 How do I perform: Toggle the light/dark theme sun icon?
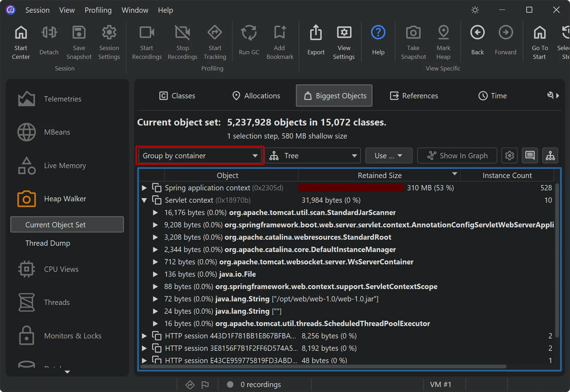coord(475,10)
